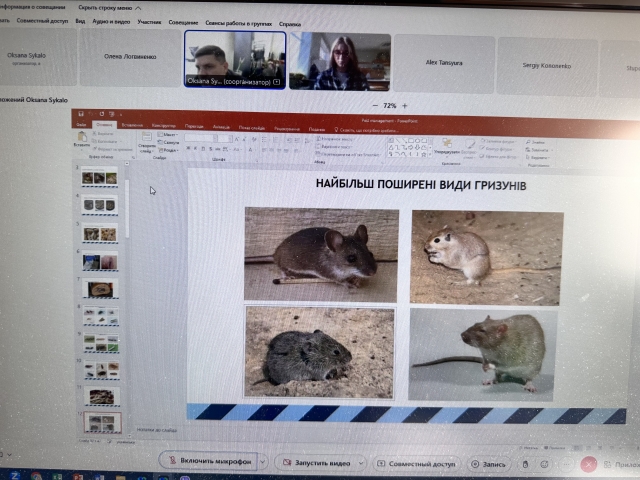Expand the shapes gallery more arrow
This screenshot has height=480, width=640.
coord(431,155)
